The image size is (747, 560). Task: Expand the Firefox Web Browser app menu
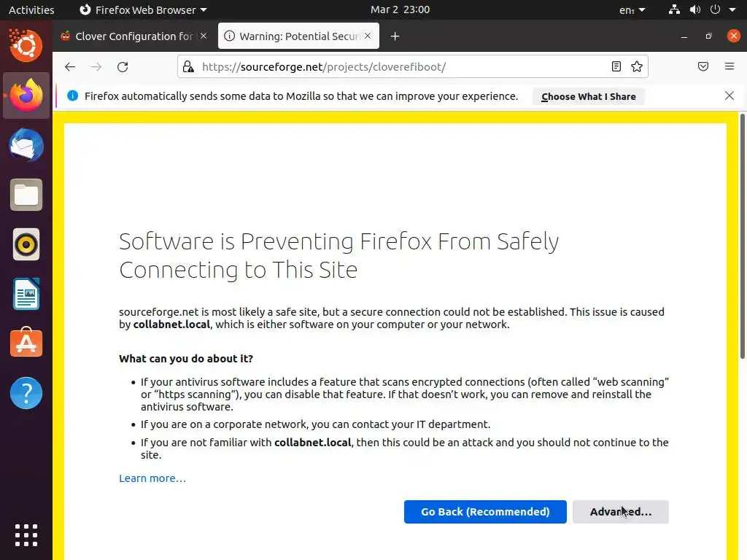point(143,10)
